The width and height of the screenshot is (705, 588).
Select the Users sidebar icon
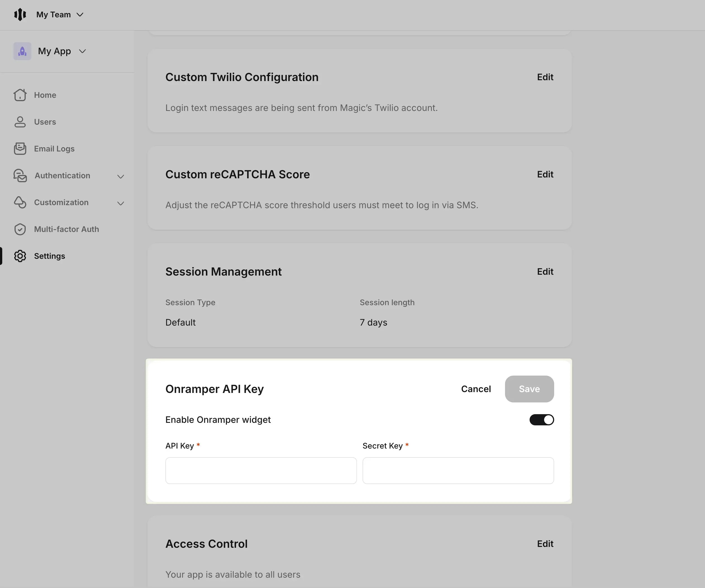[20, 122]
